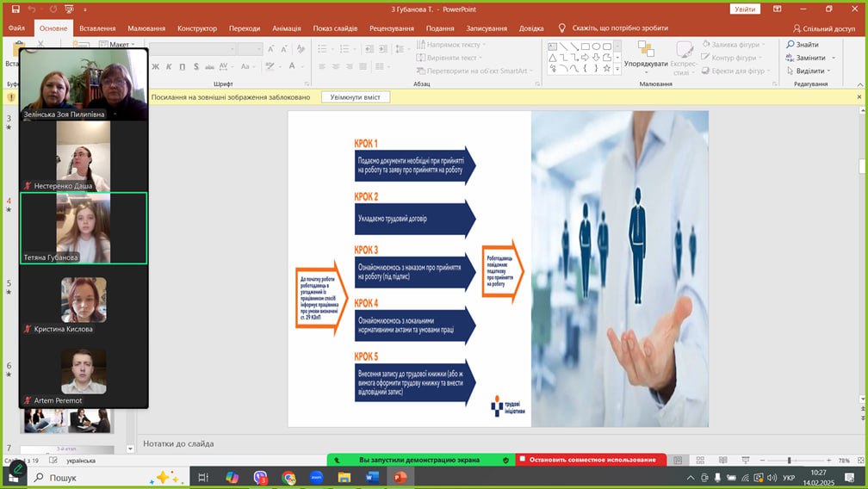Toggle strikethrough text formatting

click(x=209, y=67)
